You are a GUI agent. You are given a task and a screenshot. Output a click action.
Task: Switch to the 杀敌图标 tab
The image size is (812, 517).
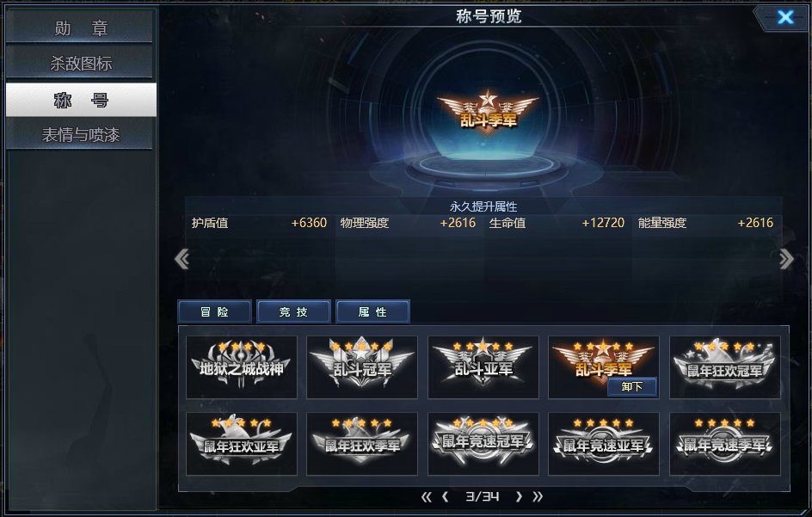pyautogui.click(x=81, y=63)
